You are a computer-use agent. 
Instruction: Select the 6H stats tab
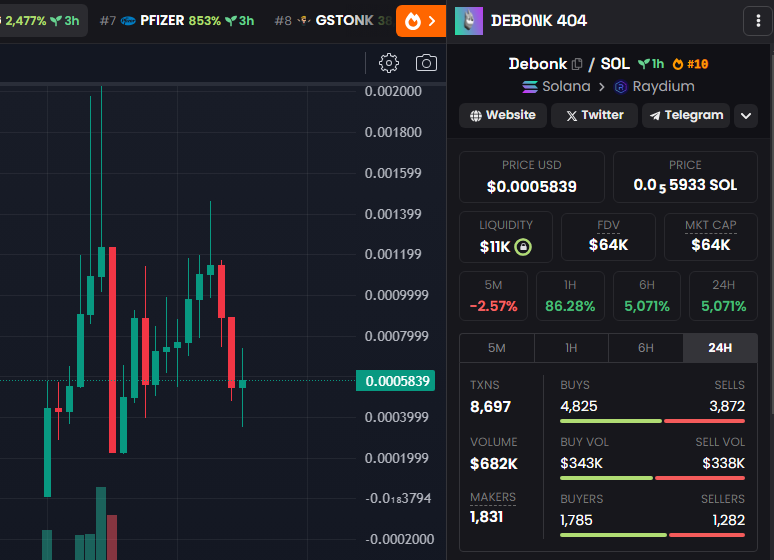(646, 348)
